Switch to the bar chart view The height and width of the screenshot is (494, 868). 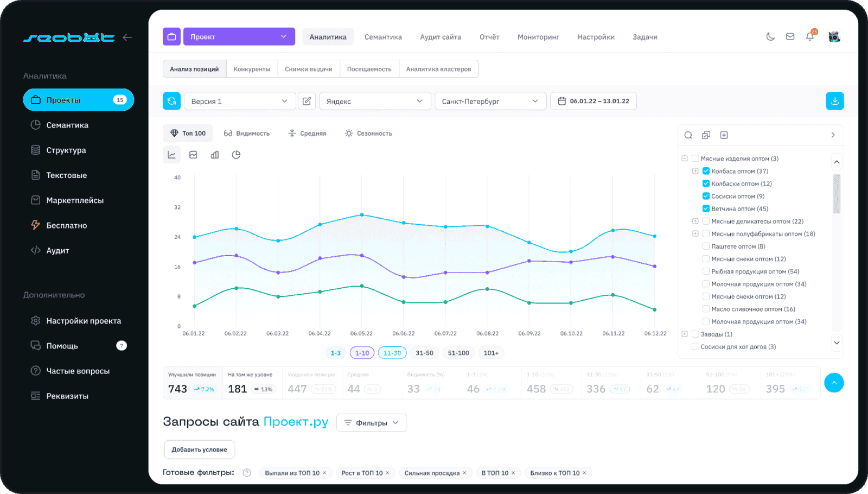[x=215, y=155]
